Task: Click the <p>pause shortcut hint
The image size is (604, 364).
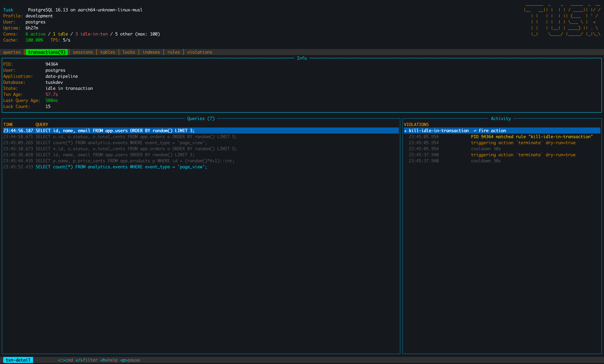Action: (130, 360)
